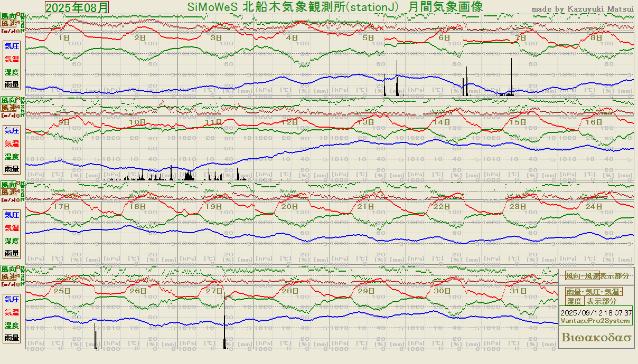This screenshot has height=364, width=638.
Task: Select the Βιωακοδασ logo
Action: 596,338
